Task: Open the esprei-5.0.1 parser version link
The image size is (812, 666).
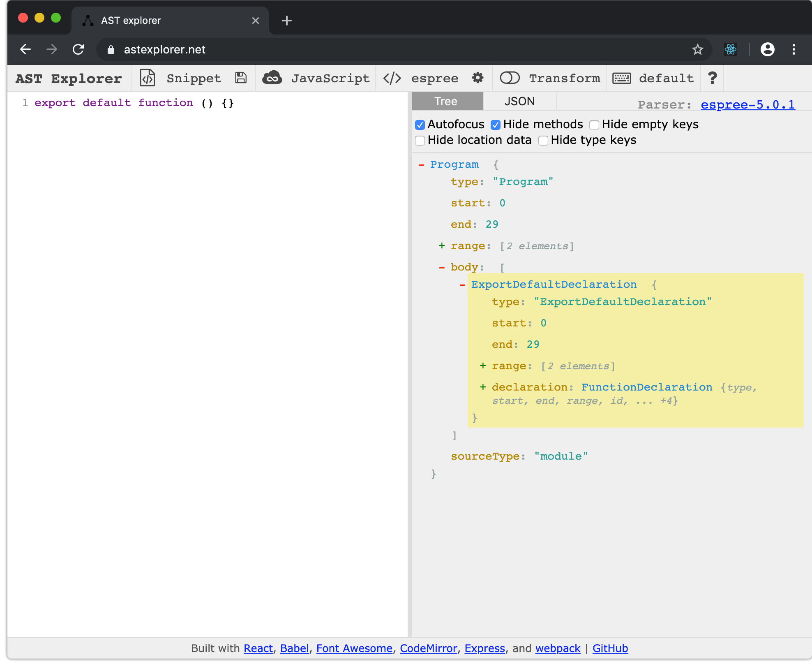Action: (747, 105)
